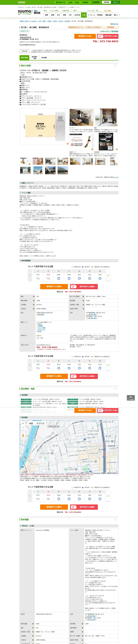The image size is (138, 644).
Task: Click お気に入りに追加する button
Action: pyautogui.click(x=93, y=27)
